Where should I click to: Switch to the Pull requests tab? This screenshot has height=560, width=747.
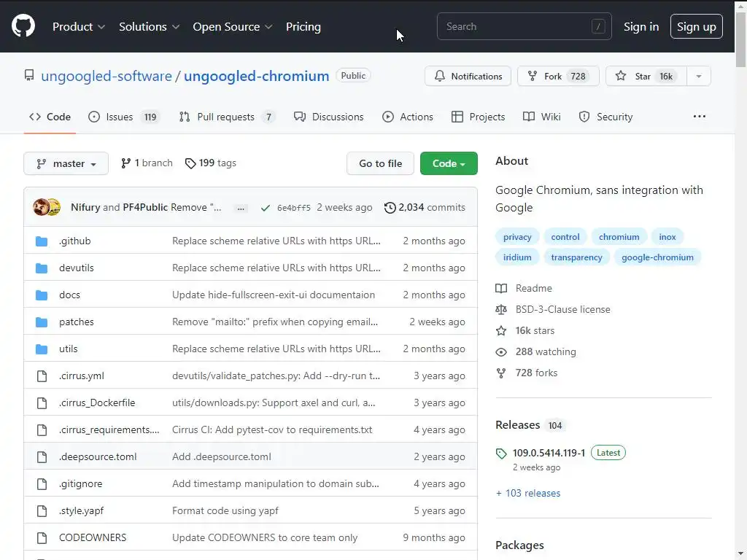[228, 117]
